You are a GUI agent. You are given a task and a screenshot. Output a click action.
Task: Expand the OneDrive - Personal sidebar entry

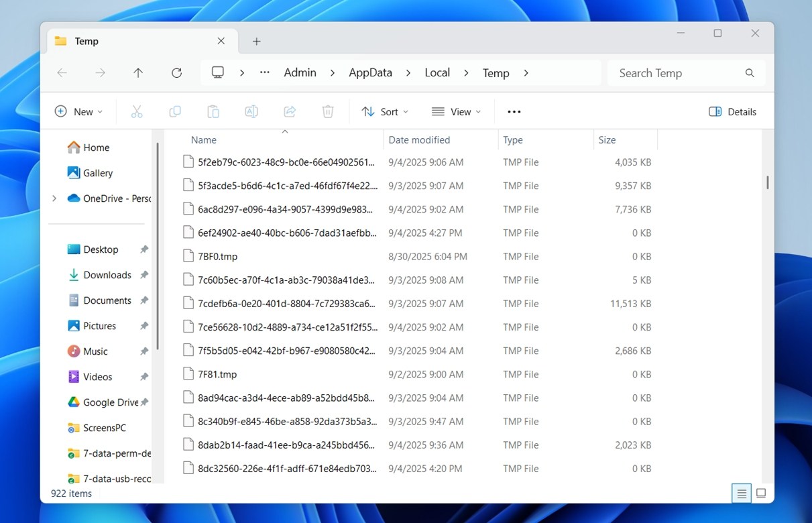coord(54,198)
